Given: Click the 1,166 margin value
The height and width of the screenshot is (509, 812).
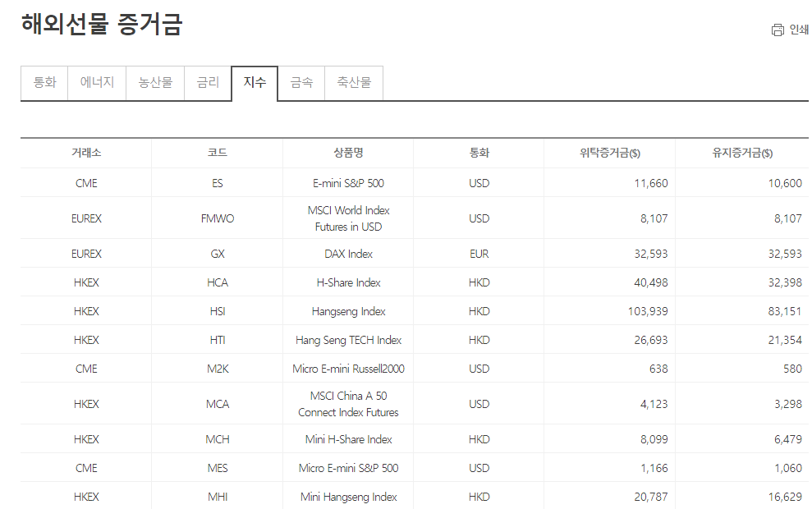Looking at the screenshot, I should point(654,468).
